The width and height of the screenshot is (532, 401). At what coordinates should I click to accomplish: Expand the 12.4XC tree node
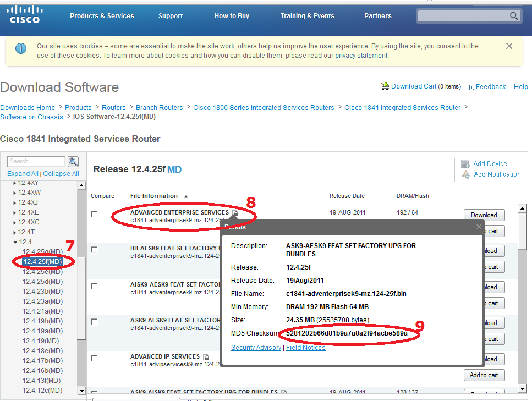click(15, 222)
